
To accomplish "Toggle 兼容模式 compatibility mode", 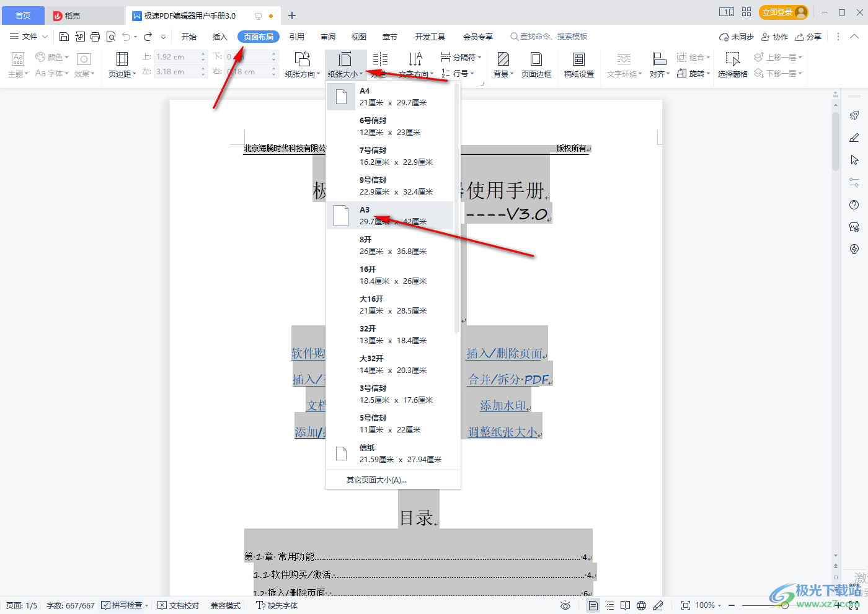I will click(x=226, y=605).
